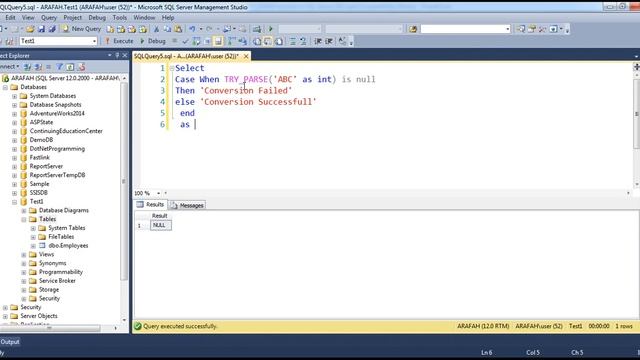Click the Find in Files icon
Image resolution: width=640 pixels, height=360 pixels.
(x=413, y=29)
